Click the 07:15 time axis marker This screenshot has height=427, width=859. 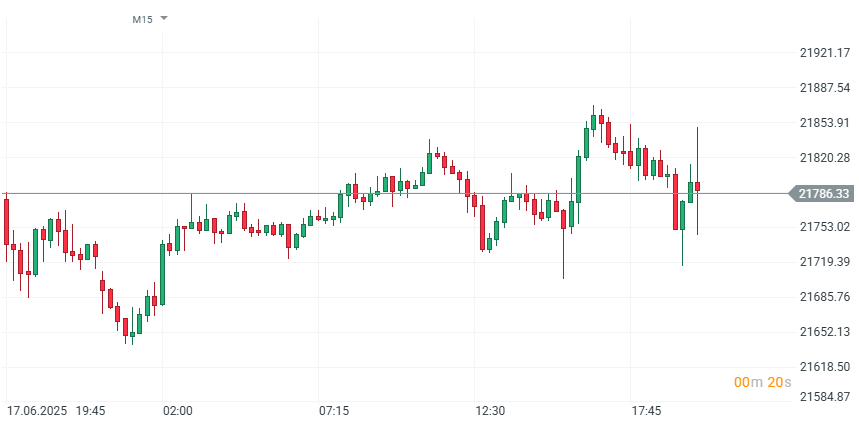pos(334,411)
